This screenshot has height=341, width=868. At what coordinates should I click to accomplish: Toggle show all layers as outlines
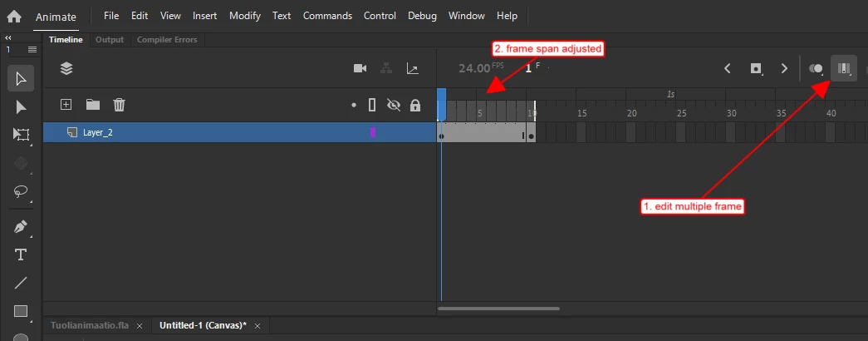coord(373,105)
